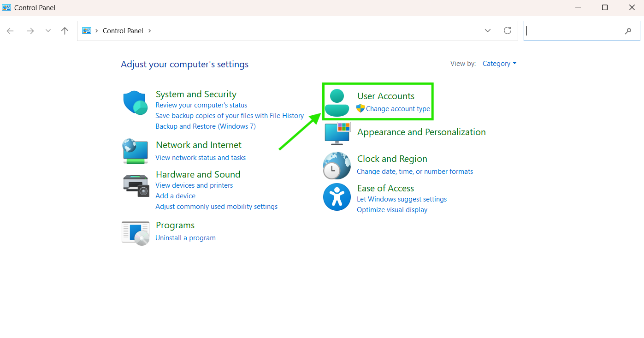This screenshot has height=338, width=644.
Task: Open the User Accounts person icon
Action: pyautogui.click(x=337, y=103)
